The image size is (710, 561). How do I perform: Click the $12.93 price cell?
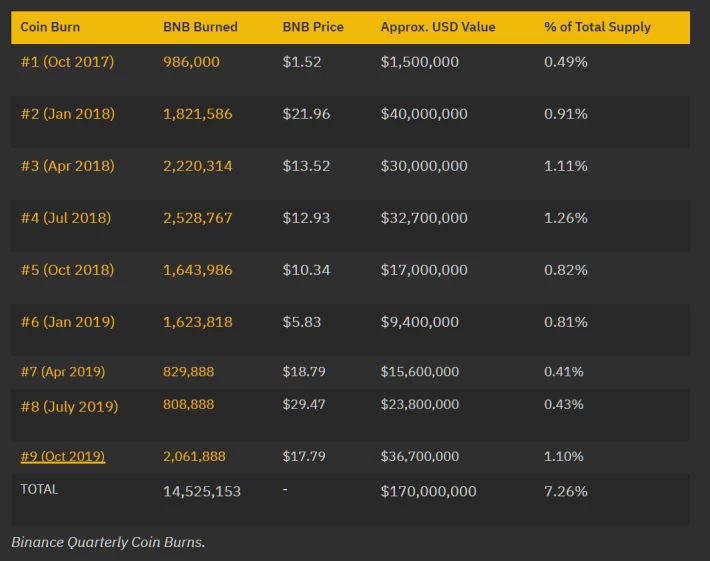306,218
